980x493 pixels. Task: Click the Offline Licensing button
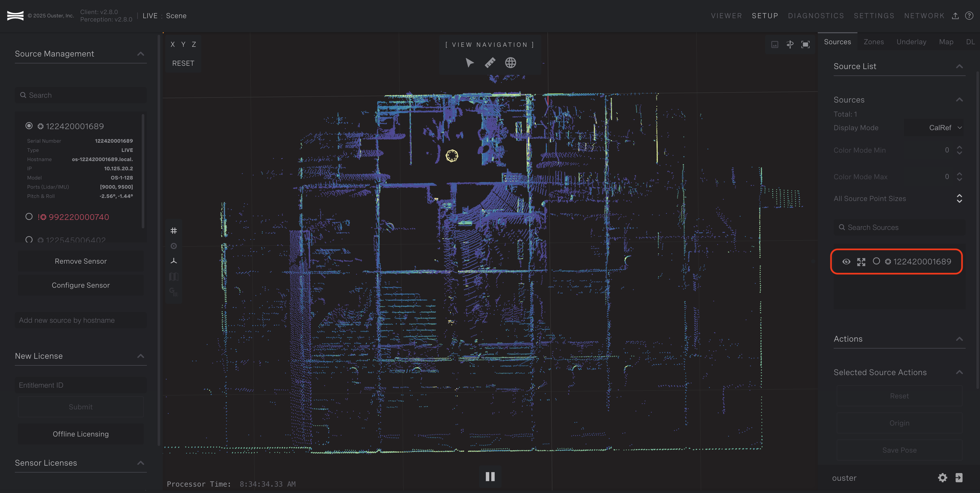coord(81,434)
